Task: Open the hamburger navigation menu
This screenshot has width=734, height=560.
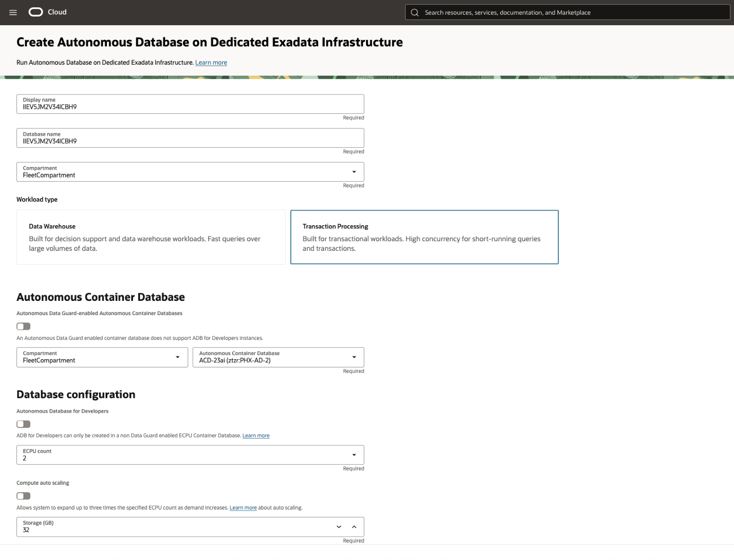Action: click(x=13, y=12)
